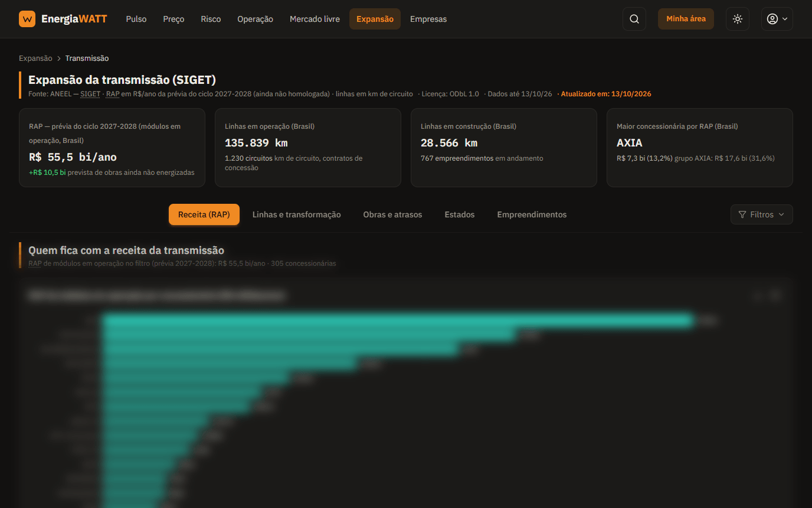Click the funnel icon in Filtros
This screenshot has height=508, width=812.
pos(742,214)
